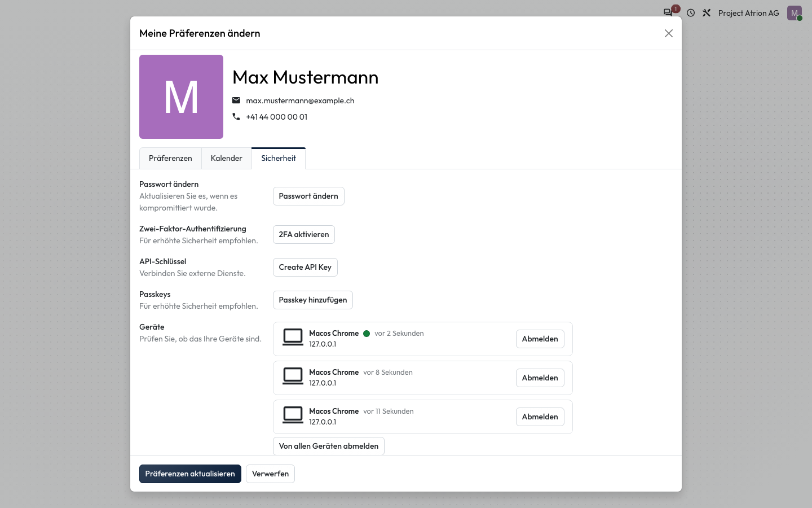Click the Zwei-Faktor-Authentifizierung label
Screen dimensions: 812x508
193,229
